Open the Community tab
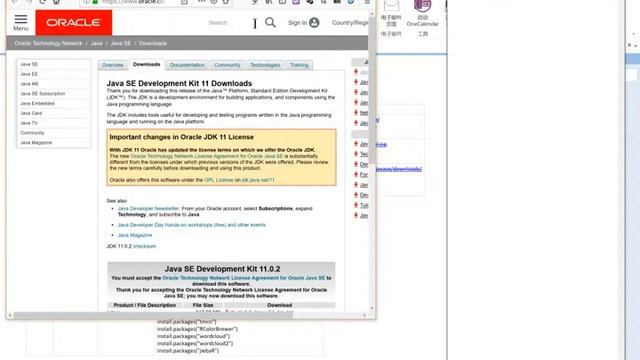 pos(227,65)
